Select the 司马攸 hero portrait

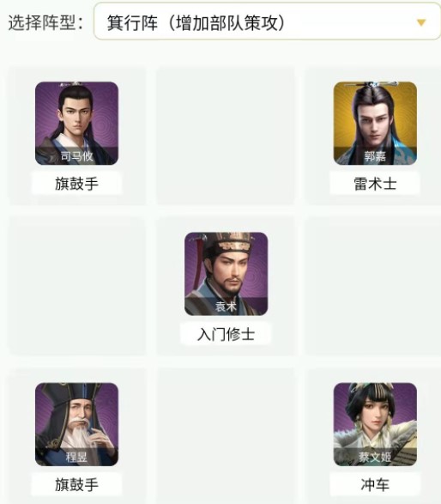click(x=76, y=124)
